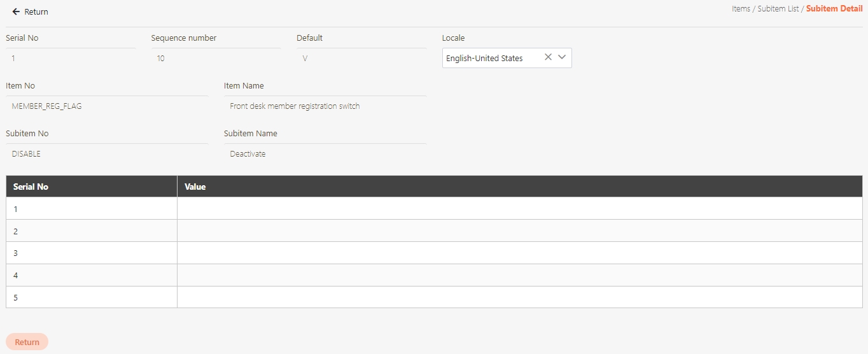Select the Value cell in row 1

(519, 209)
